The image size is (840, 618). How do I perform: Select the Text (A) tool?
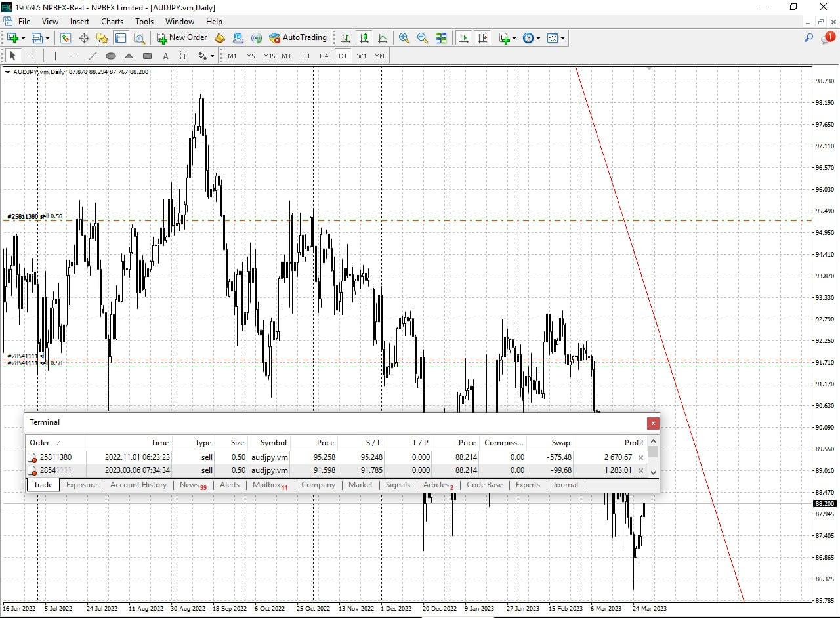[165, 56]
